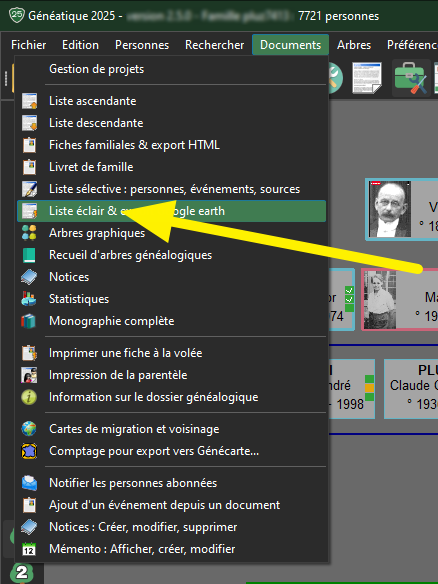The image size is (438, 584).
Task: Choose Comptage pour export vers Génécarte...
Action: pyautogui.click(x=154, y=451)
